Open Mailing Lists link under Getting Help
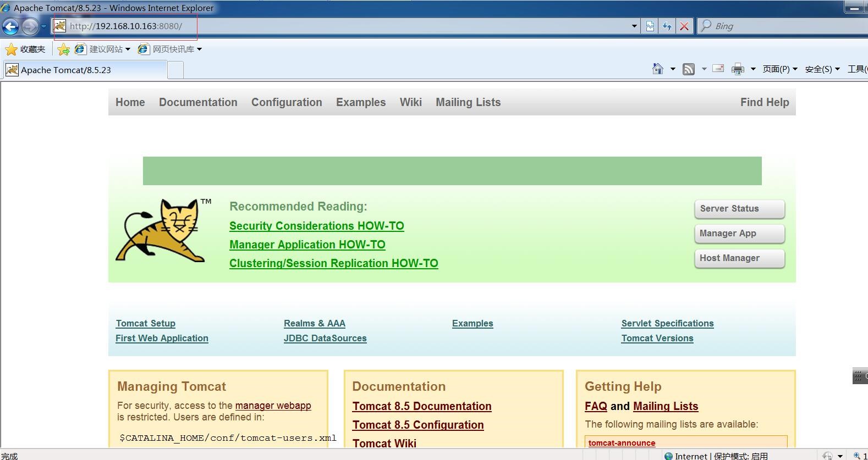 (666, 406)
